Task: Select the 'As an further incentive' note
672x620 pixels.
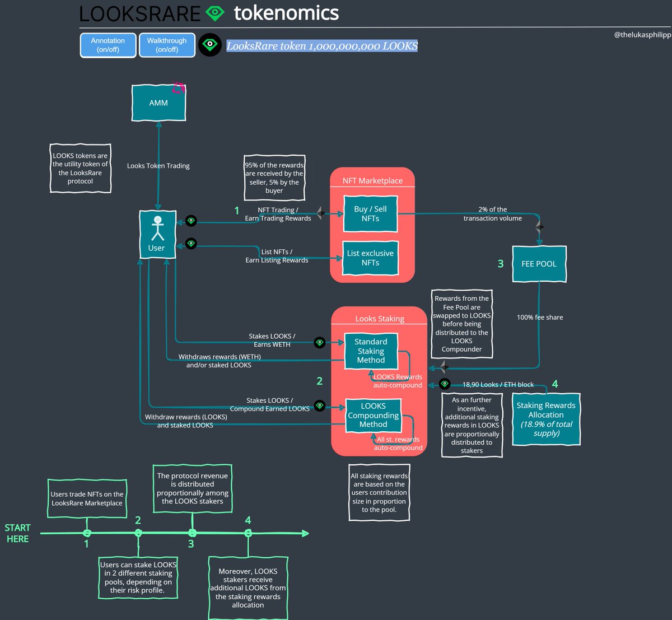Action: [472, 425]
